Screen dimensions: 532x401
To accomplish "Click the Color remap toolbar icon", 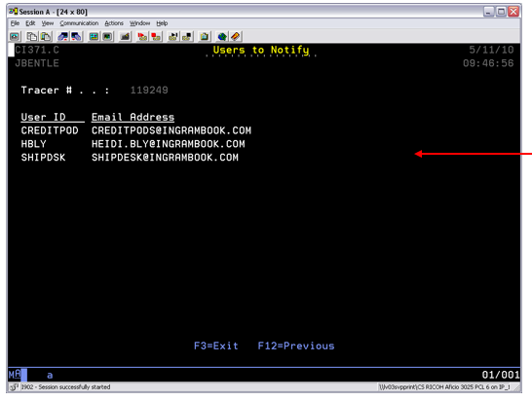I will coord(107,36).
